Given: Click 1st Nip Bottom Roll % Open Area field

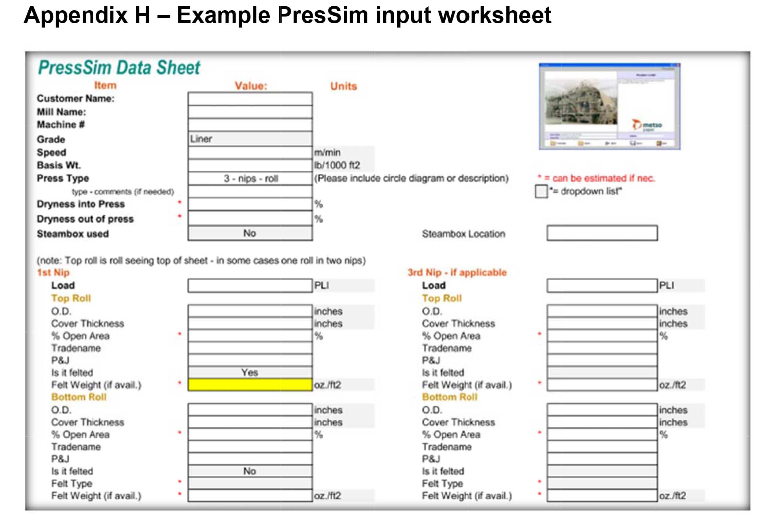Looking at the screenshot, I should [250, 434].
